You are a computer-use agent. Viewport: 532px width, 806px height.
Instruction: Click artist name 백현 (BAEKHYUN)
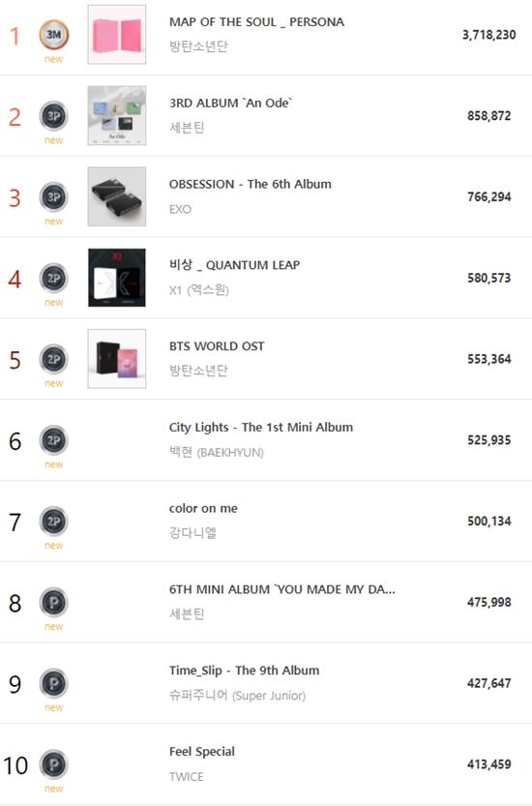click(x=217, y=453)
